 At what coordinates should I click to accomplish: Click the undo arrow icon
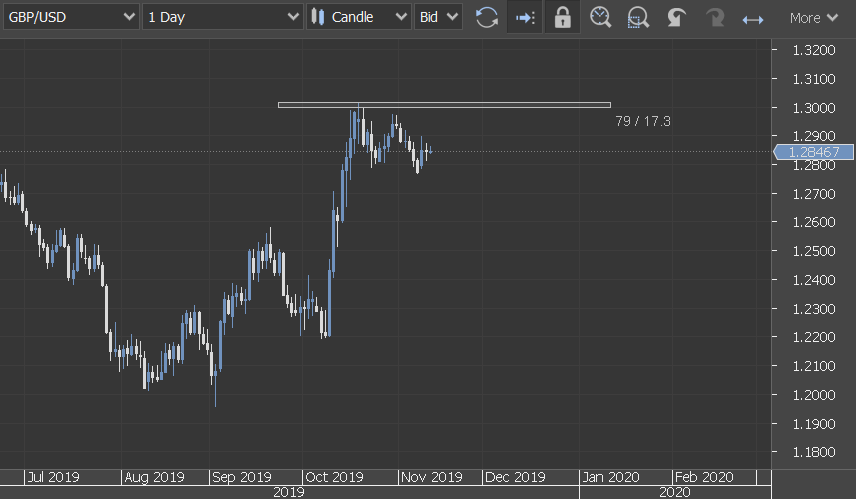tap(676, 17)
